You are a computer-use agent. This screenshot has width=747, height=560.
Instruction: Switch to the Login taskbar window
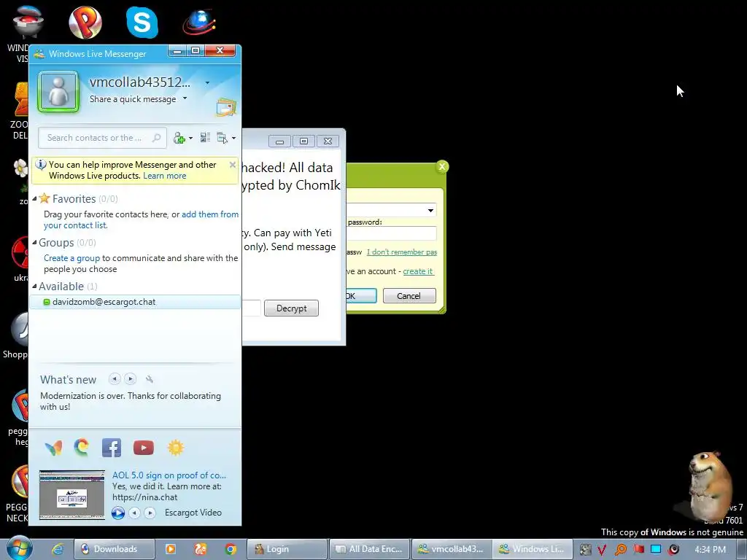pos(287,549)
